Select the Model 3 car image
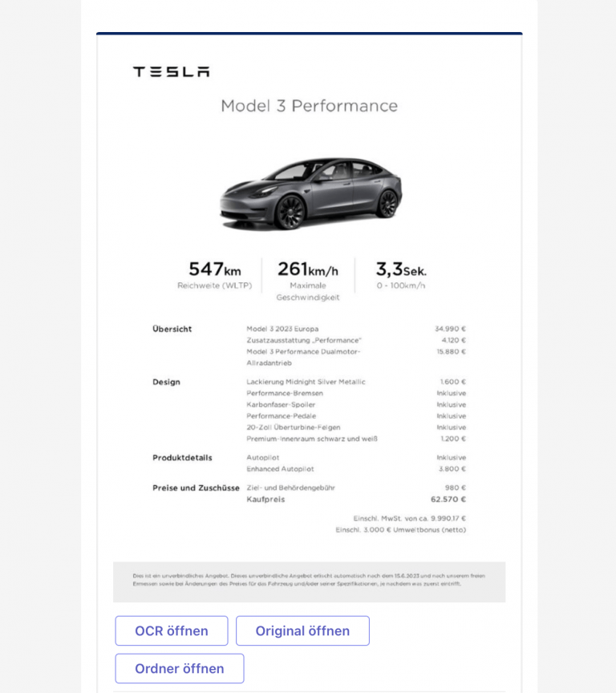Screen dimensions: 616x693 [310, 193]
